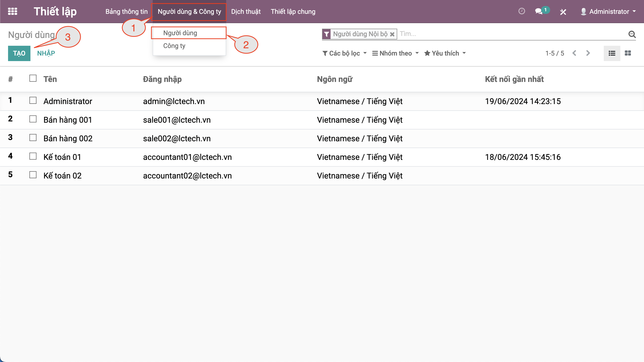Click the TẠO button
This screenshot has height=362, width=644.
(x=19, y=53)
